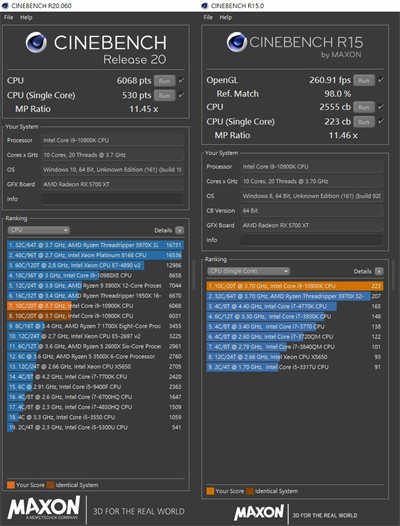Select rank 11 Ryzen 5 2600X row
This screenshot has height=526, width=400.
click(95, 346)
